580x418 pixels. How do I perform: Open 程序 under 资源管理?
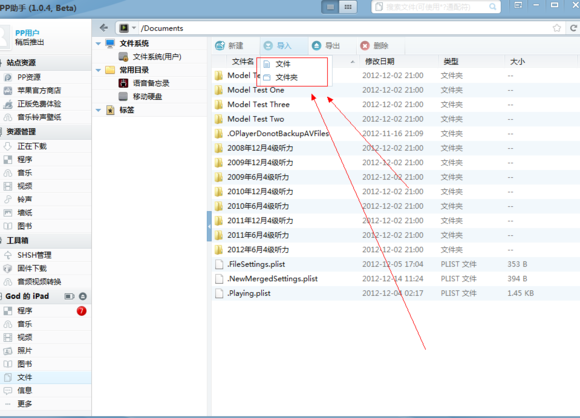24,159
